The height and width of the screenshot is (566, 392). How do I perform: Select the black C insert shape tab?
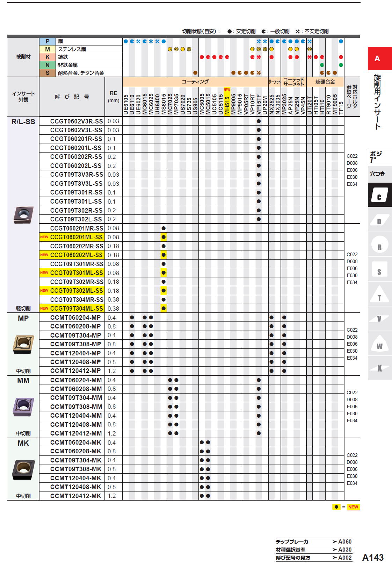pos(379,195)
